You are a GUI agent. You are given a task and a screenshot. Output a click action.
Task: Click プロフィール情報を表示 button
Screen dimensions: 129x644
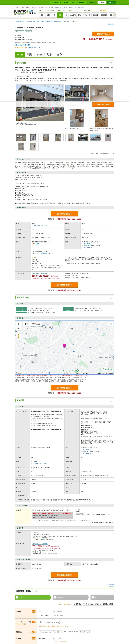tap(93, 604)
